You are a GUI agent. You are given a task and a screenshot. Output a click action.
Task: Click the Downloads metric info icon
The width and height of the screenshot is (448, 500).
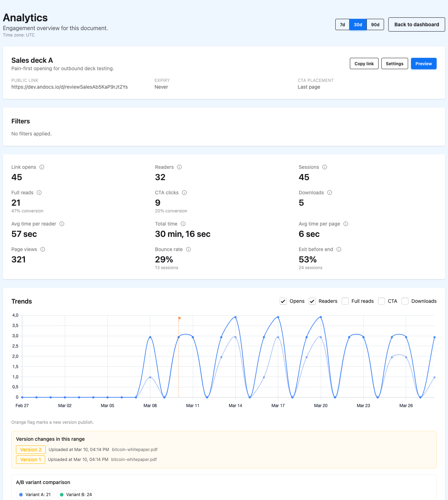pos(330,193)
